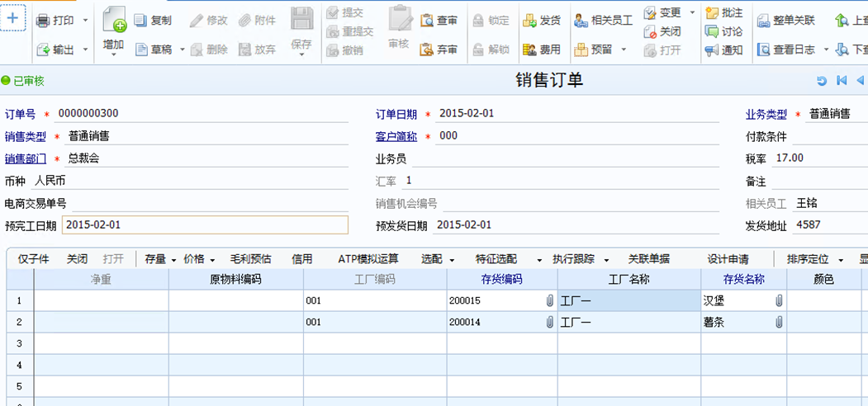Click the 预完工日期 input field

(x=206, y=225)
